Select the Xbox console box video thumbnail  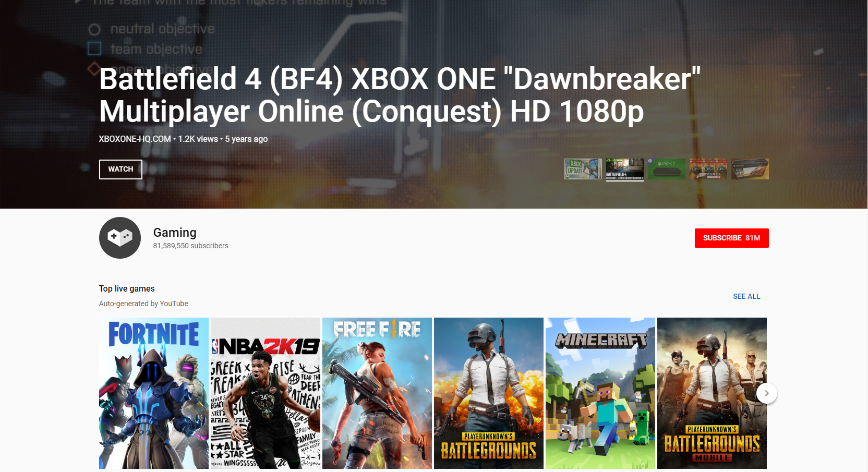coord(750,169)
